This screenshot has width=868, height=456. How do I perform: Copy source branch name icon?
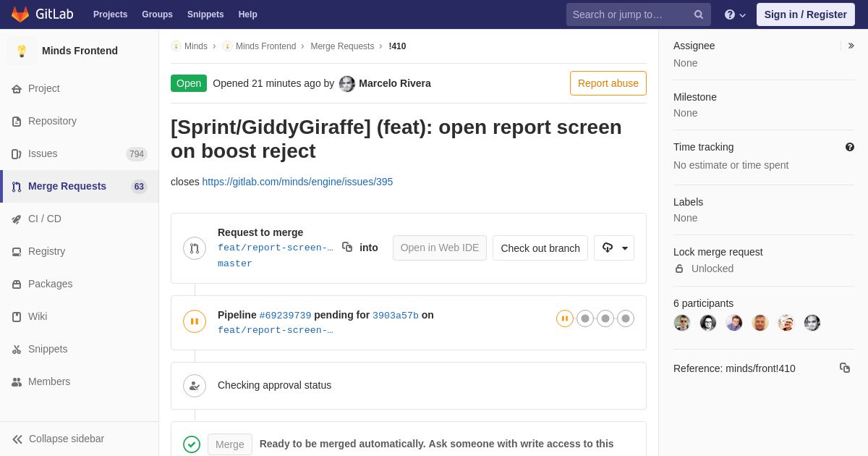(347, 247)
